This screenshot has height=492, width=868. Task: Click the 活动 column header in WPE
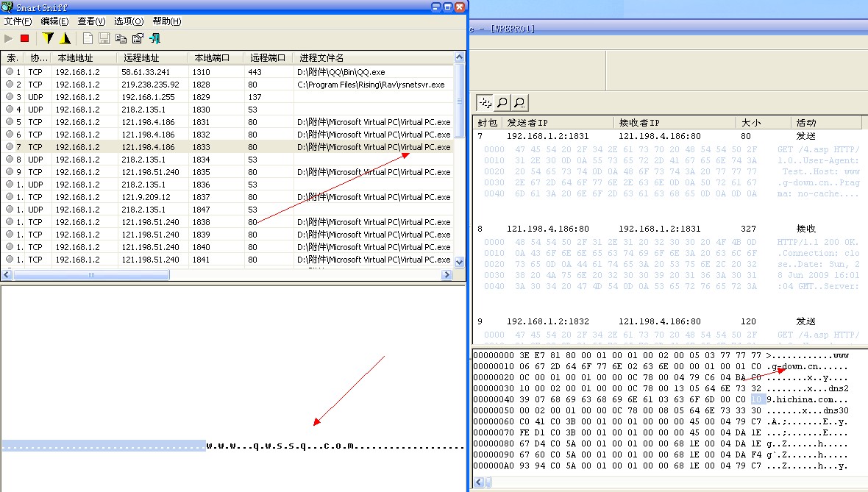click(x=826, y=122)
